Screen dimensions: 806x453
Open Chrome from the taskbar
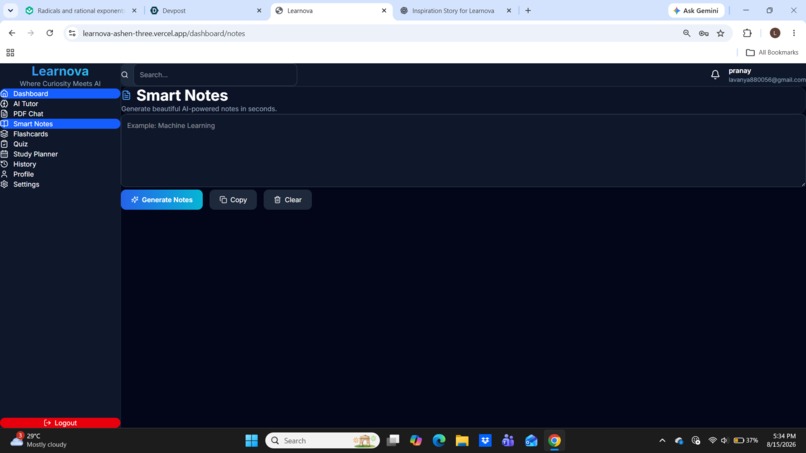554,441
